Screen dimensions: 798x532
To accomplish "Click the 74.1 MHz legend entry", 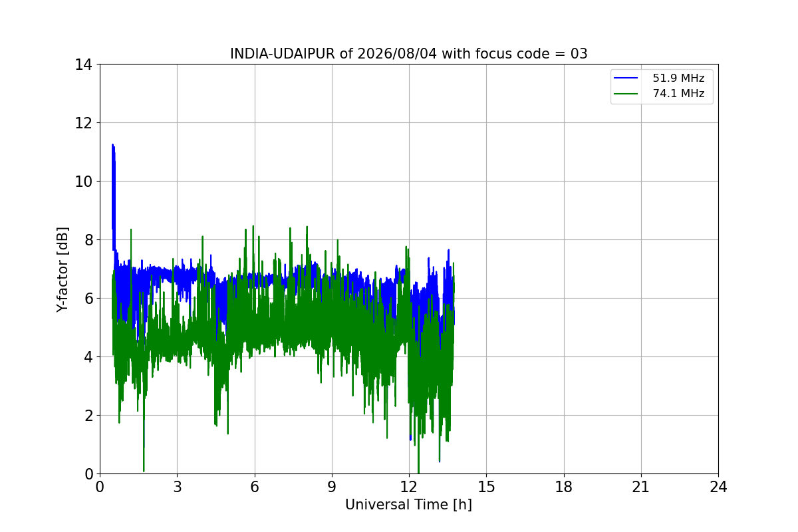I will (x=678, y=94).
